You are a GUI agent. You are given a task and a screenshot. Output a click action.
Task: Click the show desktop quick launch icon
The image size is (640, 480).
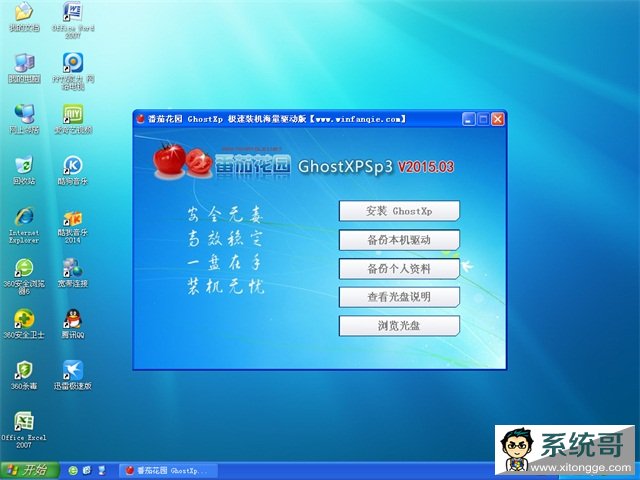click(102, 470)
